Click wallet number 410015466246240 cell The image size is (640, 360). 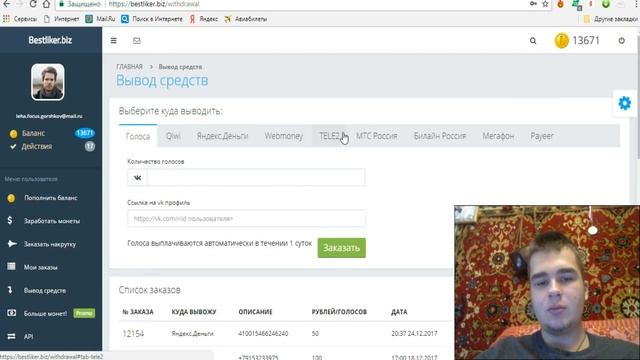[263, 334]
